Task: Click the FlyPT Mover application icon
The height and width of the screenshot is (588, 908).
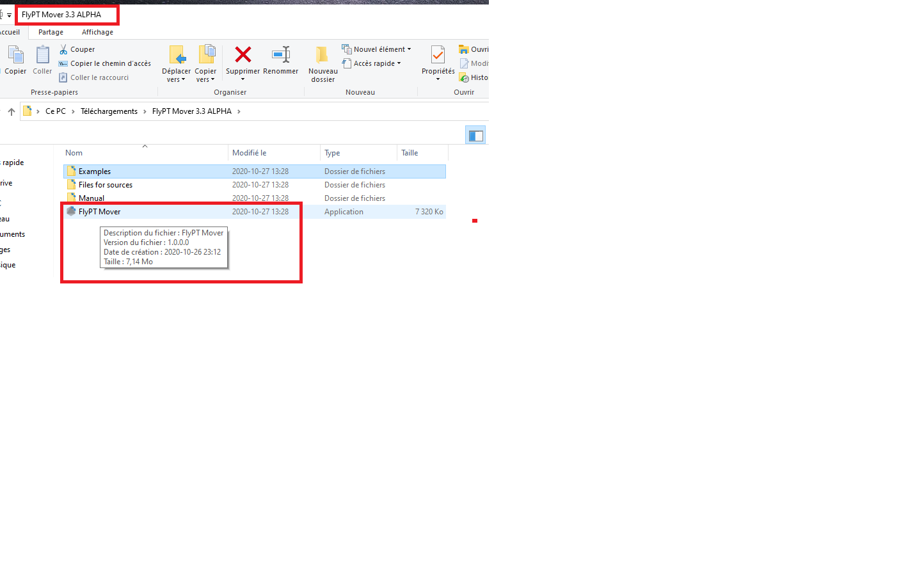Action: 72,211
